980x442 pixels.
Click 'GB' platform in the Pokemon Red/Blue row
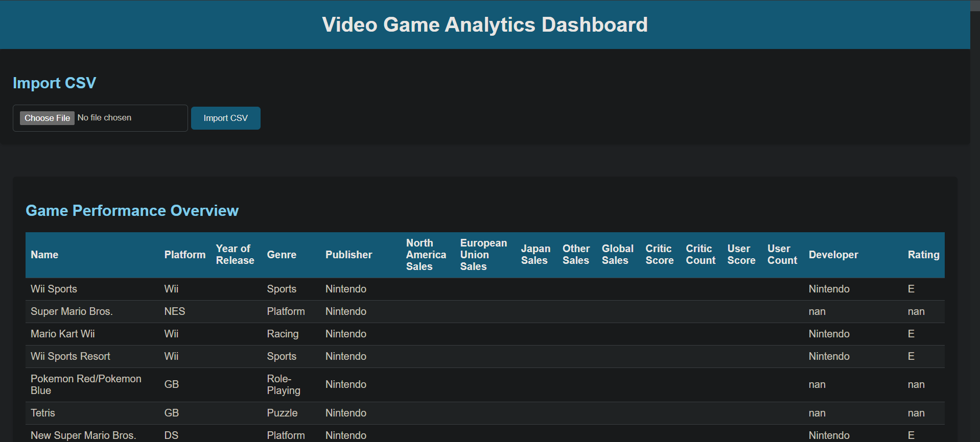tap(172, 384)
